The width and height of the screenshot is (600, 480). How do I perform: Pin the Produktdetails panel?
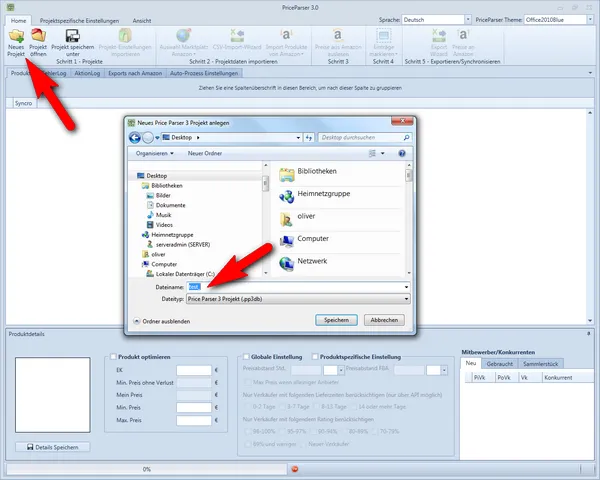click(589, 334)
